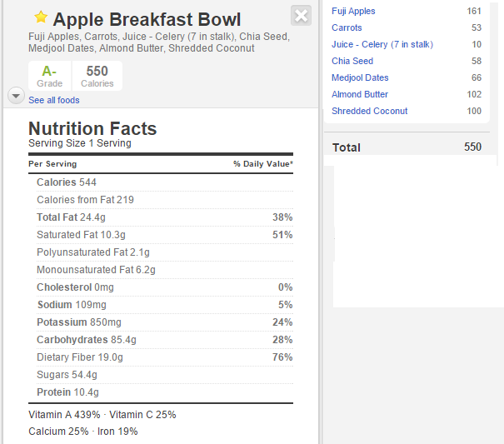Open the Fuji Apples ingredient link
Screen dimensions: 504x444
(353, 11)
